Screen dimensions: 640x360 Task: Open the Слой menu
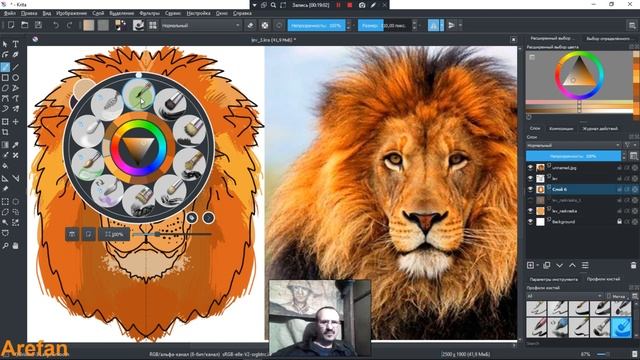click(98, 13)
